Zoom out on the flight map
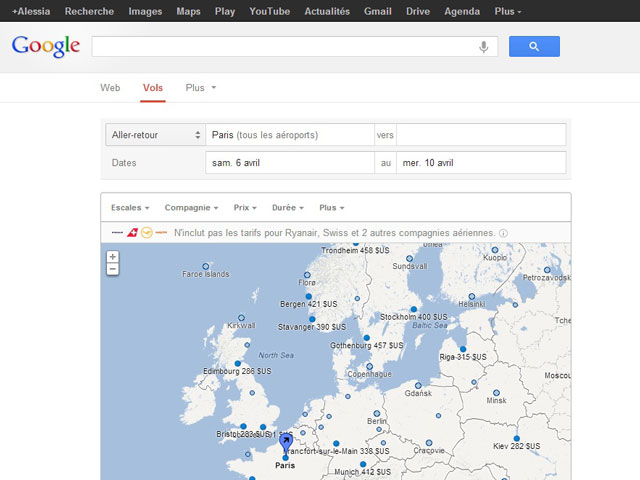640x480 pixels. tap(113, 269)
